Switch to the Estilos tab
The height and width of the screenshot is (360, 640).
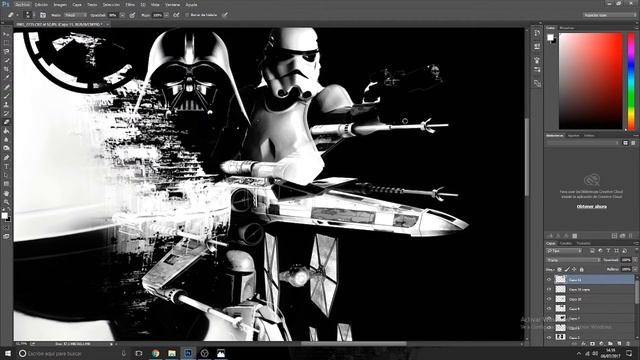click(x=589, y=136)
